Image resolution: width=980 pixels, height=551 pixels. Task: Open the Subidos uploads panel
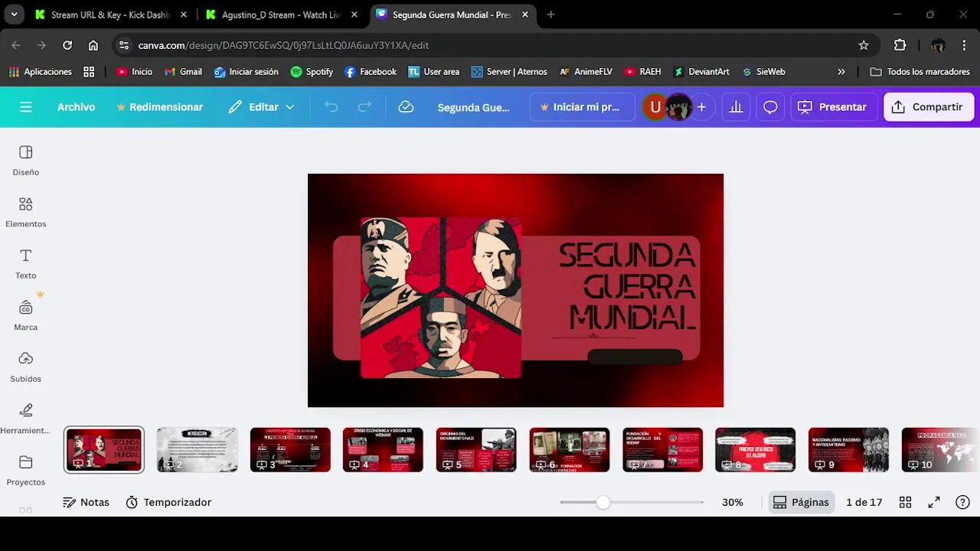25,367
